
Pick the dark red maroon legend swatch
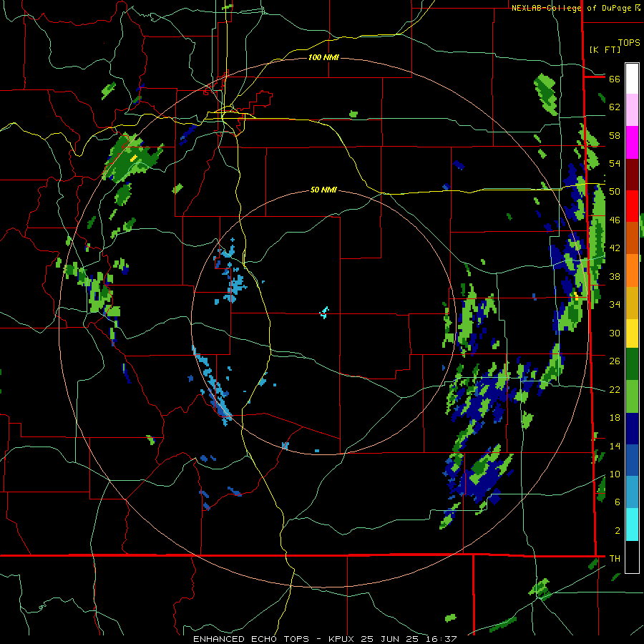(x=632, y=174)
